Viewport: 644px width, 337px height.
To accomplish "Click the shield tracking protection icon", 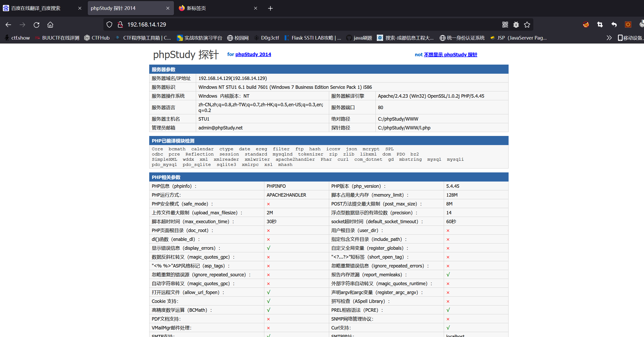I will (x=109, y=25).
